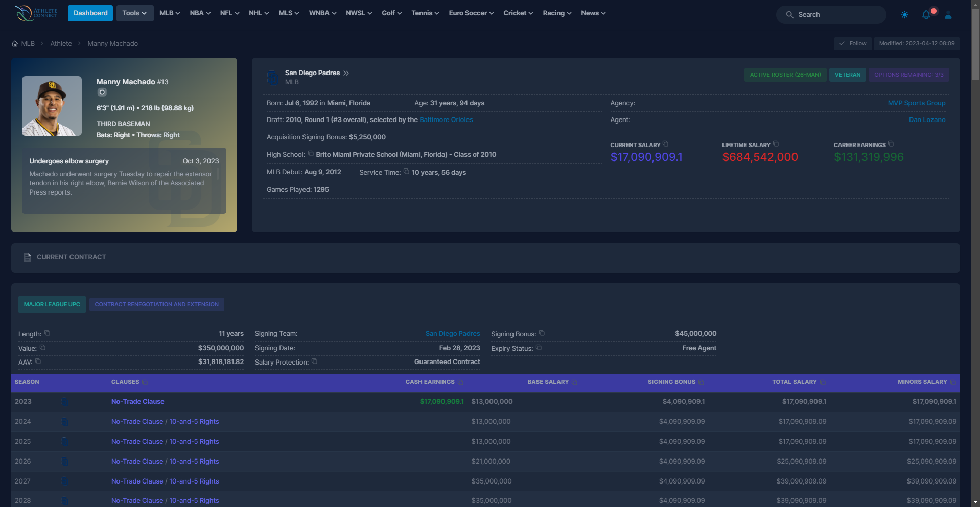Toggle the Follow checkmark button
Screen dimensions: 980x507
pos(852,44)
